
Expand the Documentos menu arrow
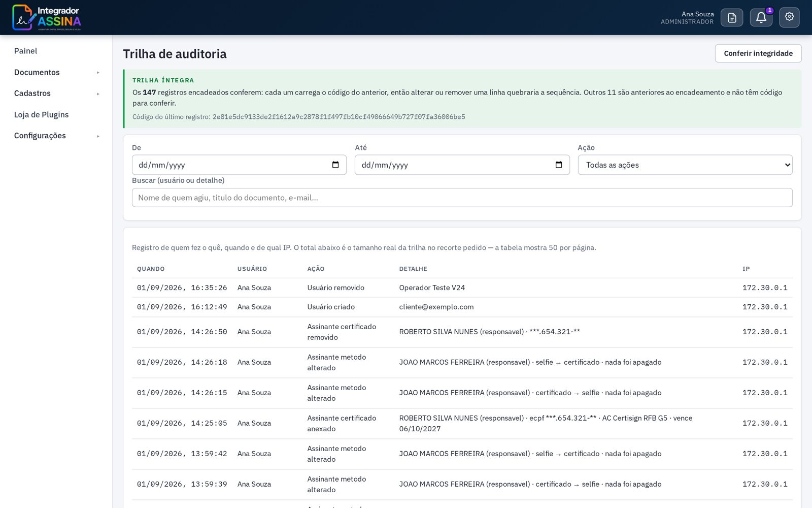[x=98, y=73]
